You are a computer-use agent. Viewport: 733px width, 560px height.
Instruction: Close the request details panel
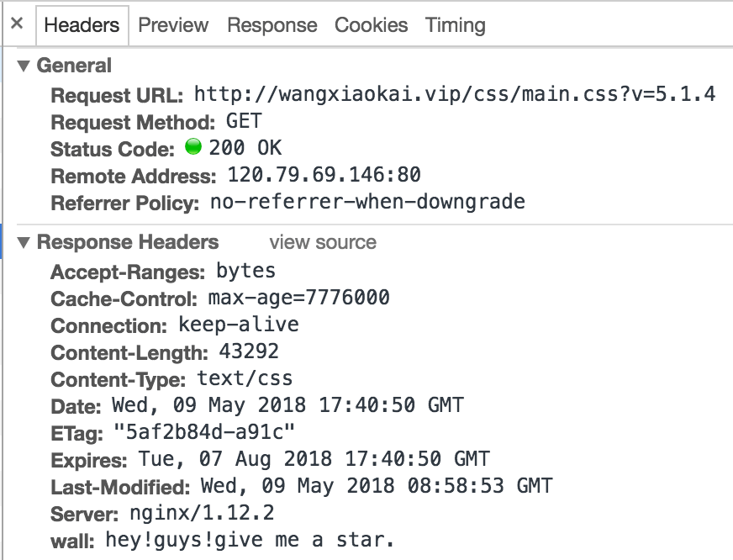pyautogui.click(x=17, y=24)
